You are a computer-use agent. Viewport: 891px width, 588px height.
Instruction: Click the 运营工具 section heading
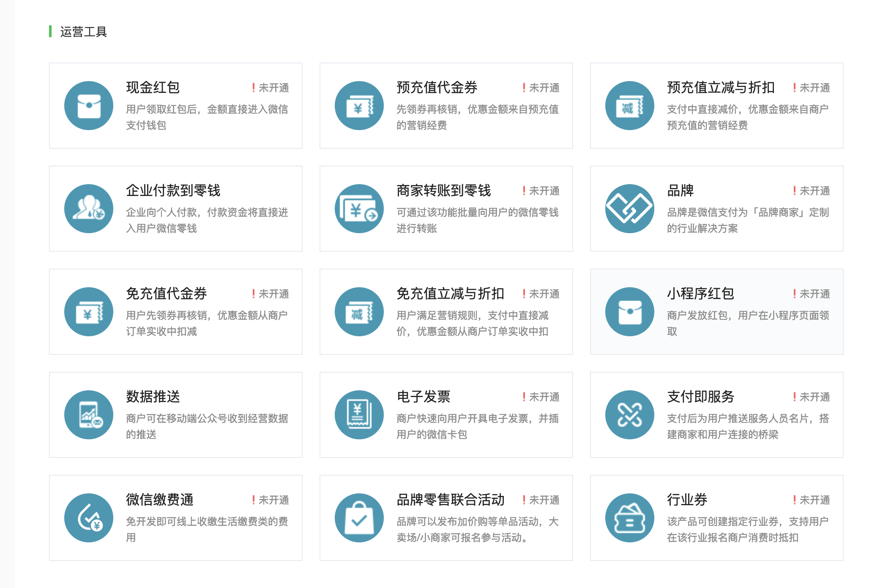coord(83,32)
